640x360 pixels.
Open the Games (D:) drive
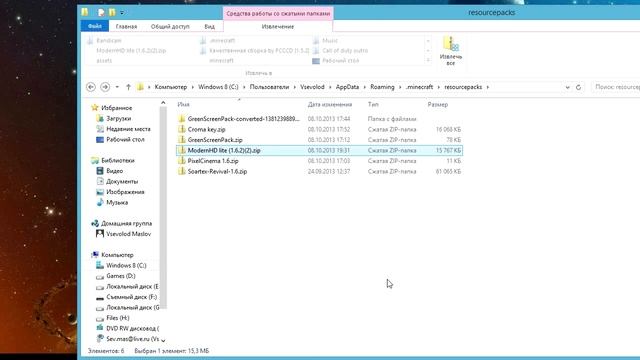point(120,276)
